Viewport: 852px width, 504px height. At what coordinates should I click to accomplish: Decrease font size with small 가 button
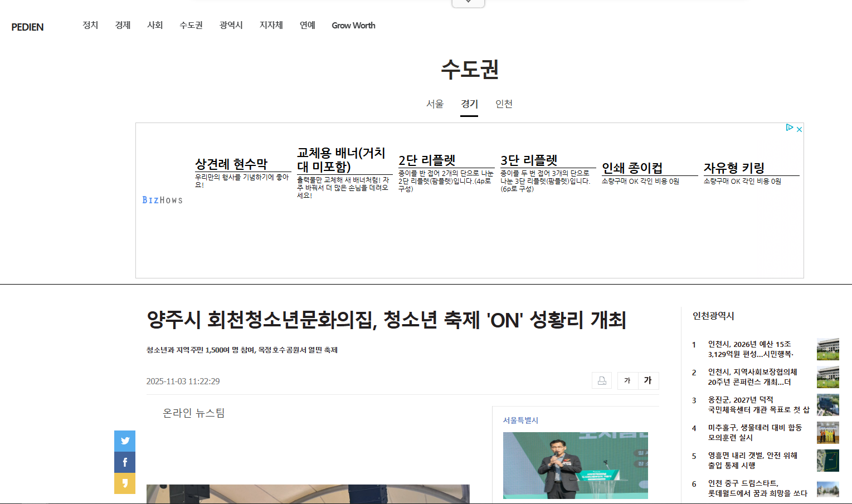[x=627, y=381]
